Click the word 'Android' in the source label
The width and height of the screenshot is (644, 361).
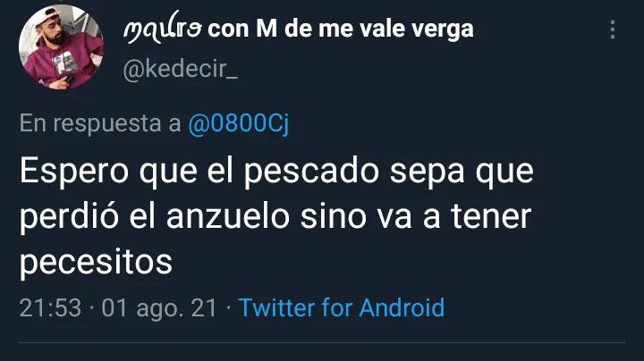(x=402, y=307)
